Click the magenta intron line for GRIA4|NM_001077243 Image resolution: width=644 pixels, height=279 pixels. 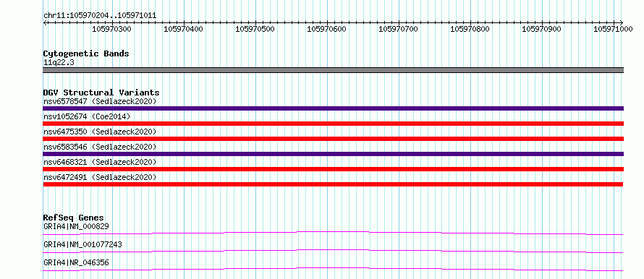tap(333, 251)
